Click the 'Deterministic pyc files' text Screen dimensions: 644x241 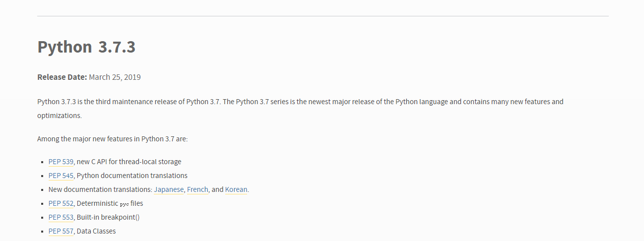click(x=110, y=203)
